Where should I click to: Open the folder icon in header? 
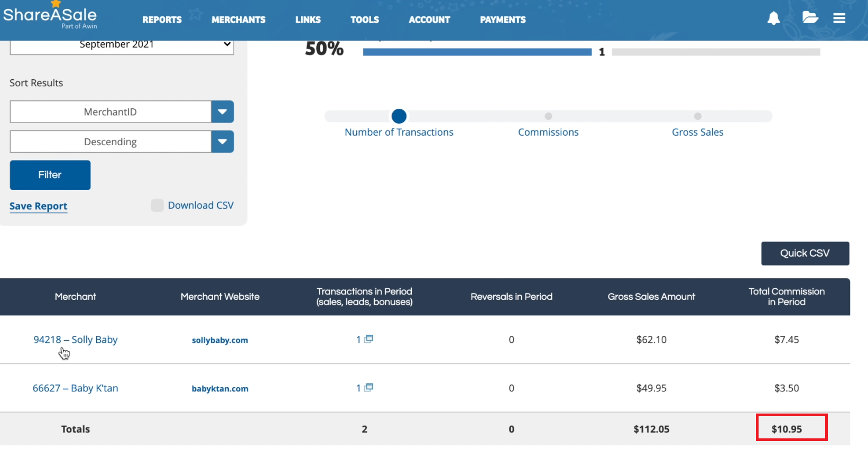click(x=810, y=18)
